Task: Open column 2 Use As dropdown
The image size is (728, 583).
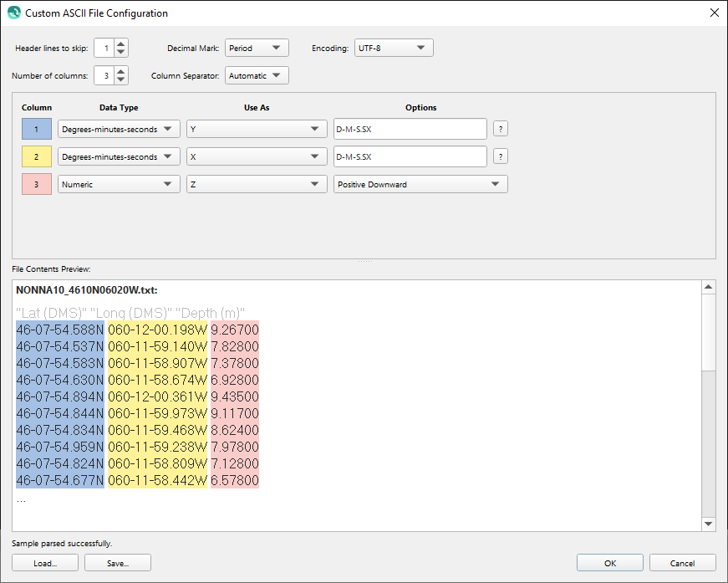Action: [x=256, y=156]
